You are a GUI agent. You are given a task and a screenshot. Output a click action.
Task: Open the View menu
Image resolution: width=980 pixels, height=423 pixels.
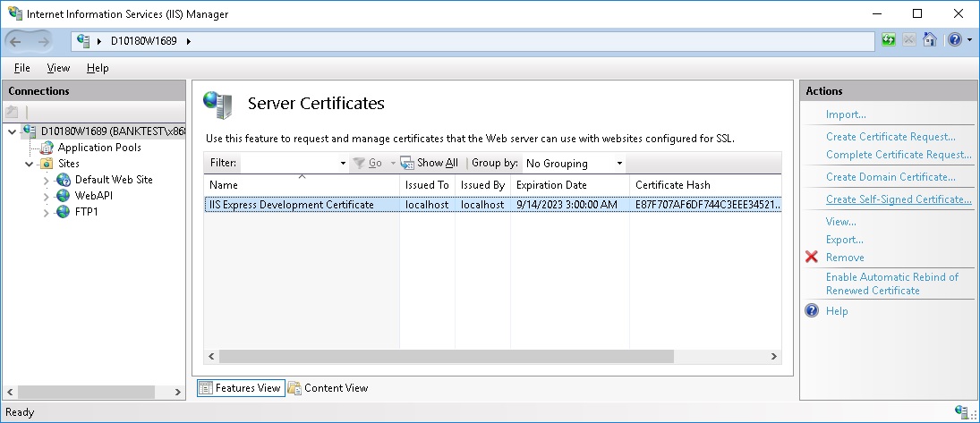click(x=58, y=67)
